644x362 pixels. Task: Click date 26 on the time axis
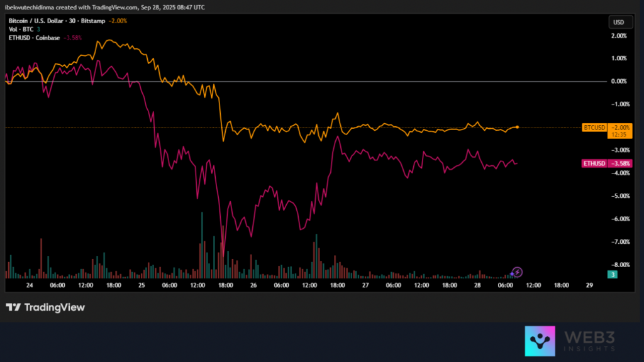253,285
